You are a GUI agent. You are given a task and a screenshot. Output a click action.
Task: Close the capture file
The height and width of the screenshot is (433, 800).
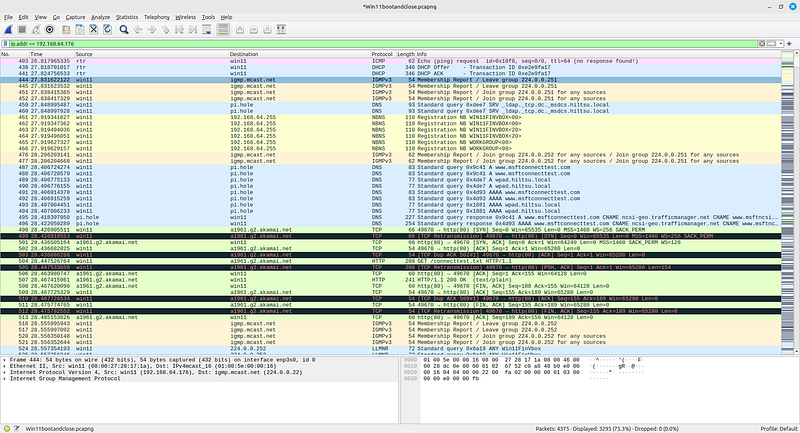click(x=93, y=30)
